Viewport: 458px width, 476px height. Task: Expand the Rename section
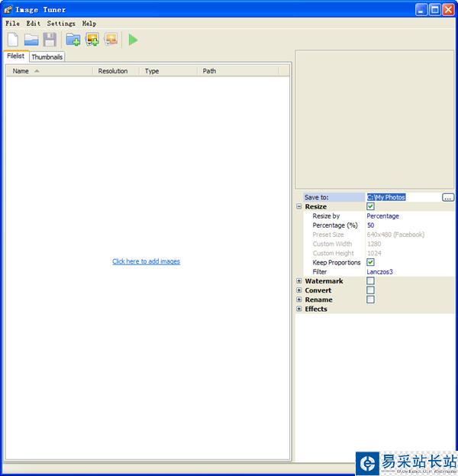tap(299, 300)
